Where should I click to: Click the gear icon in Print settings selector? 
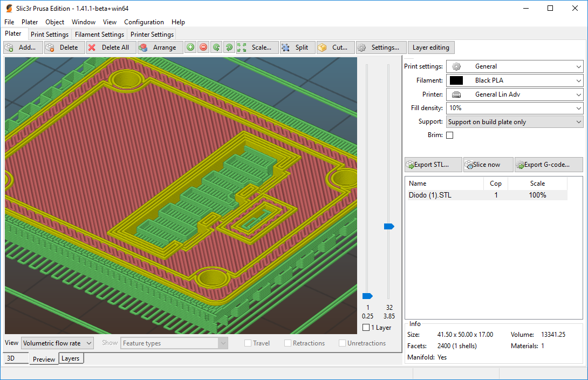[456, 66]
